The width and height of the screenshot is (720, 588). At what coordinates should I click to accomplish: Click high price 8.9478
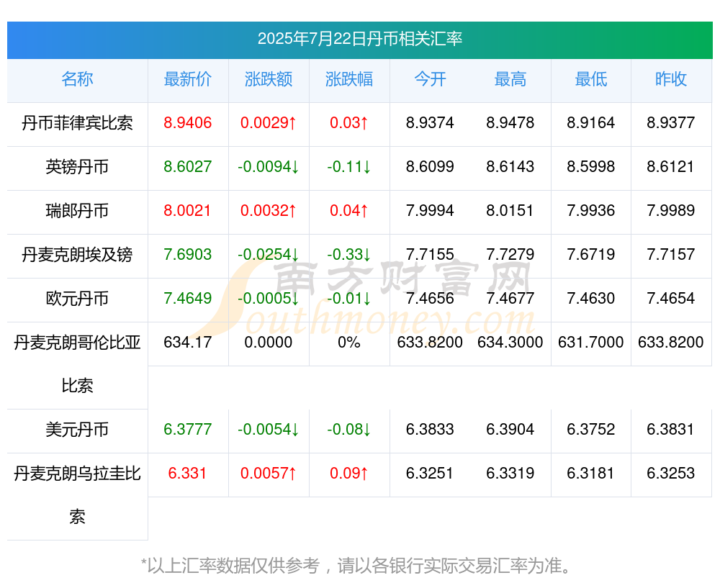pyautogui.click(x=510, y=122)
